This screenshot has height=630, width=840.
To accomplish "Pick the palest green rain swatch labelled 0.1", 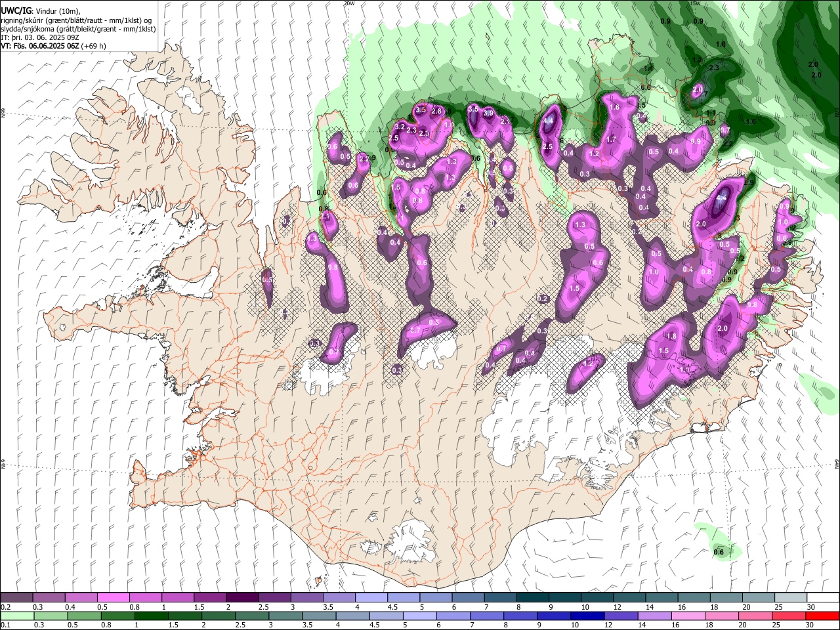I will pos(16,616).
